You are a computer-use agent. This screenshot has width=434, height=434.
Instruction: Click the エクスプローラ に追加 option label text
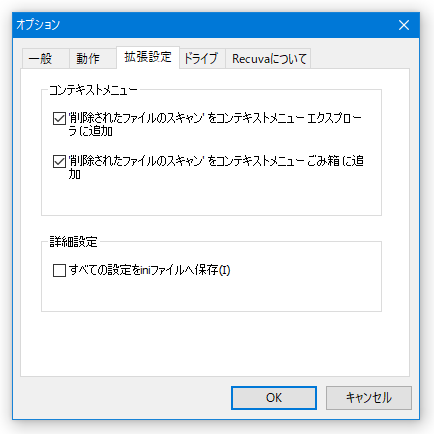215,124
